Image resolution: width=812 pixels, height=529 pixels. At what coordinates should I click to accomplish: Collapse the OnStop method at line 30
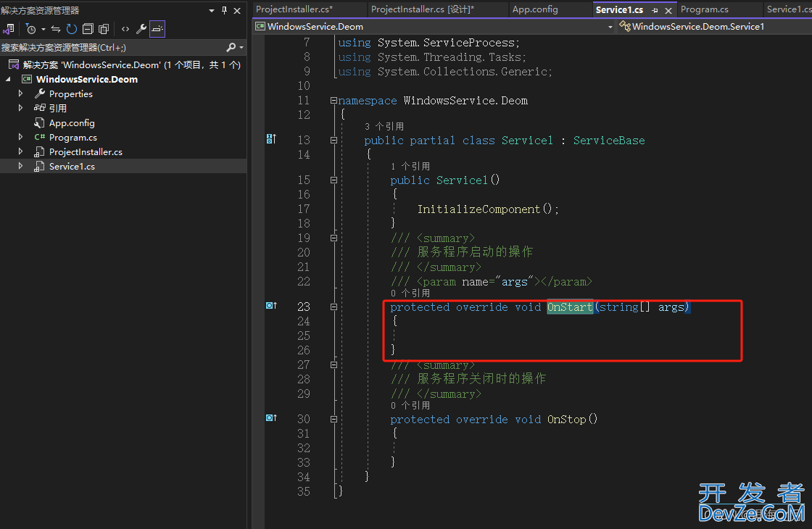click(x=333, y=420)
